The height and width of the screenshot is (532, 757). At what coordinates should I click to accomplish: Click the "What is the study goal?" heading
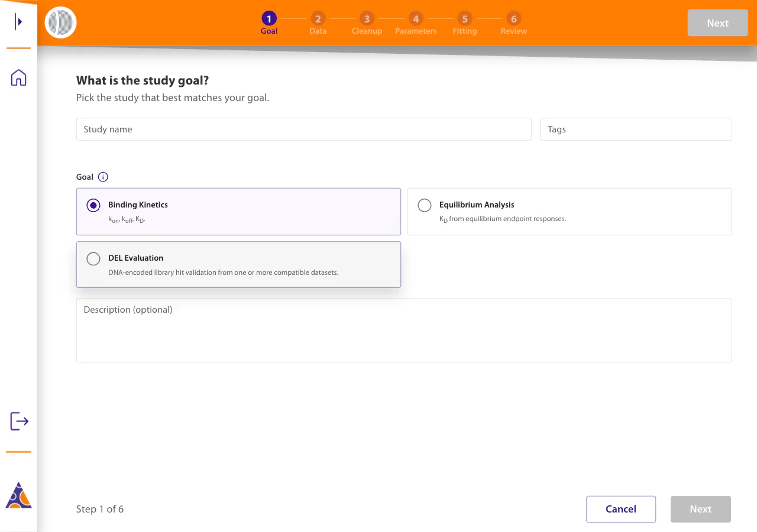(x=143, y=80)
